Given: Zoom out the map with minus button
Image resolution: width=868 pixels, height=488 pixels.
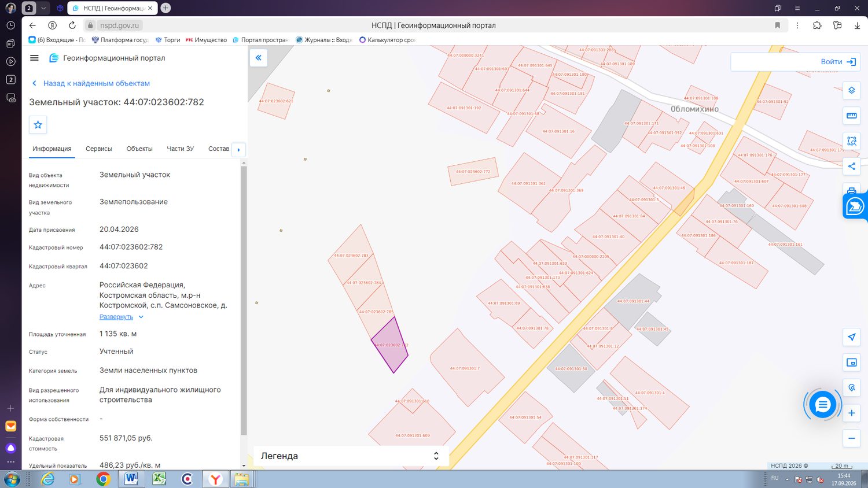Looking at the screenshot, I should tap(852, 438).
